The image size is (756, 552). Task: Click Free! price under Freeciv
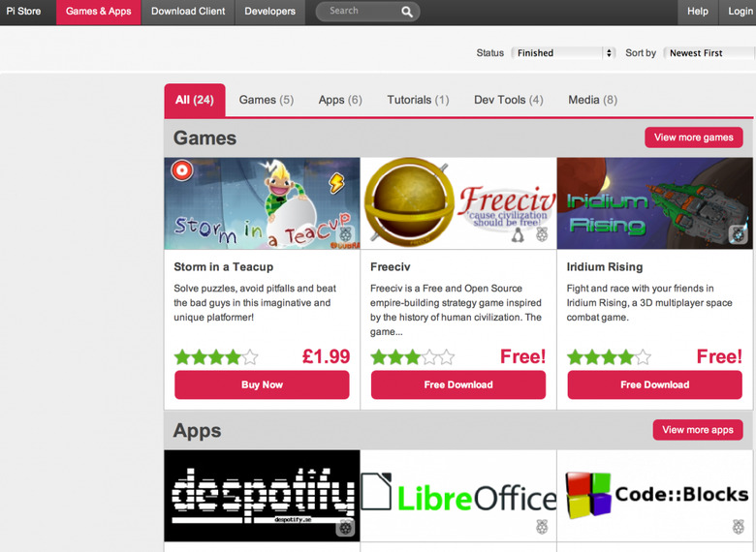point(523,357)
